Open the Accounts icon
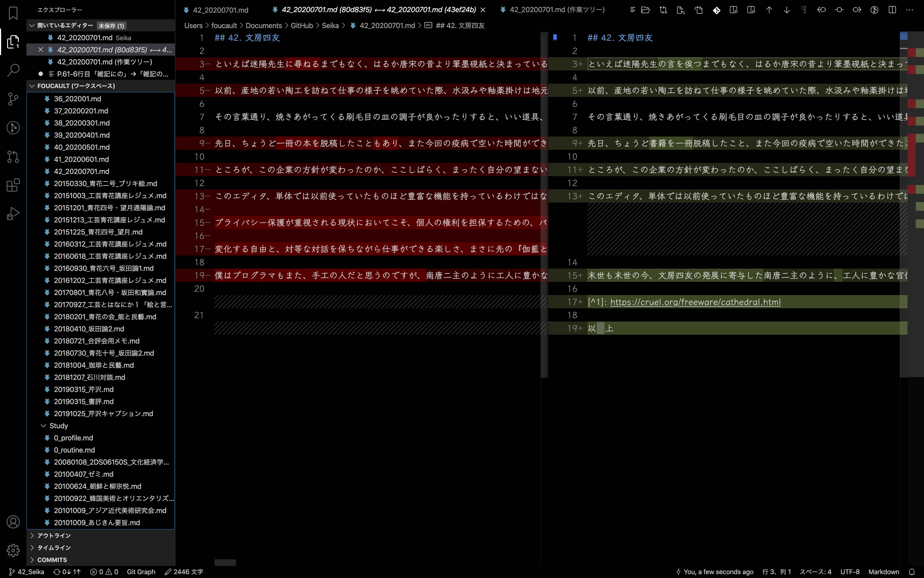Screen dimensions: 924x578 point(13,522)
